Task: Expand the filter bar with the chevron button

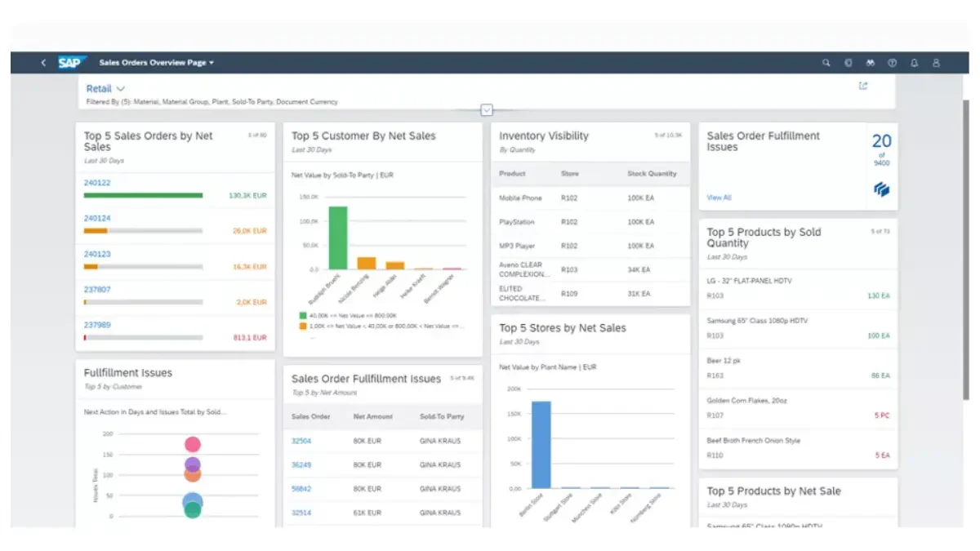Action: [x=487, y=110]
